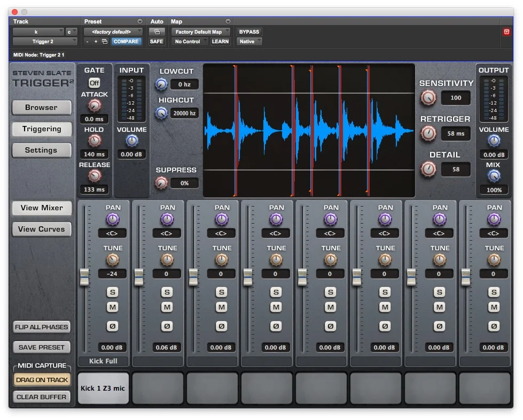Click the Tune knob on the eighth channel
The height and width of the screenshot is (420, 523).
point(494,260)
